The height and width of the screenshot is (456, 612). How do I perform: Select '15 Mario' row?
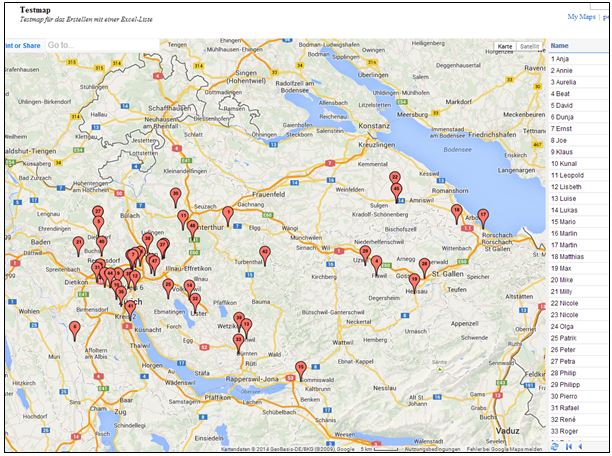[579, 222]
